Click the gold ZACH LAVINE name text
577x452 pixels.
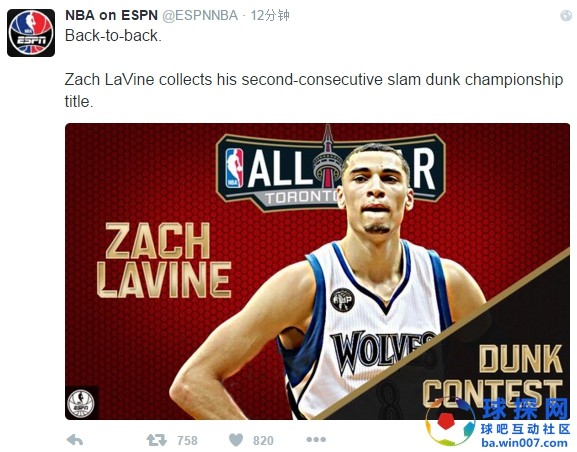pyautogui.click(x=163, y=260)
